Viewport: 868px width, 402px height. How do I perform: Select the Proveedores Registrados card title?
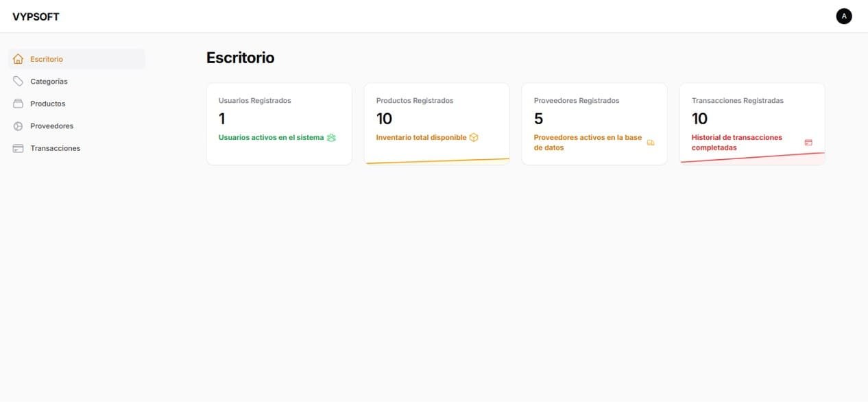click(x=576, y=101)
